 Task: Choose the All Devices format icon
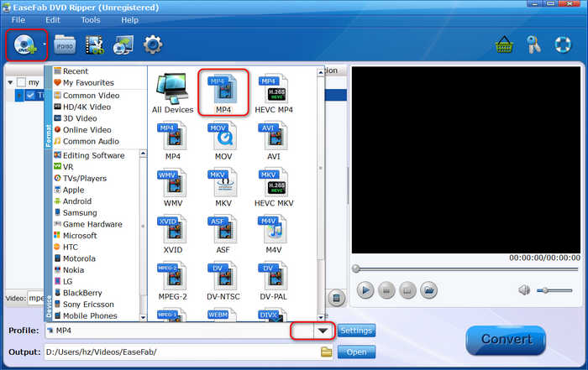(172, 93)
